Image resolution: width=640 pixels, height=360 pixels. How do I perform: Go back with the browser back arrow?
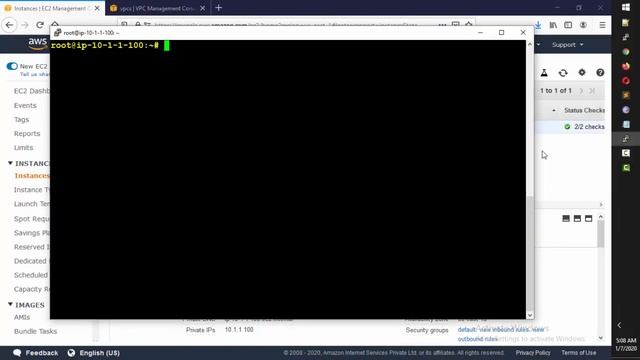9,25
